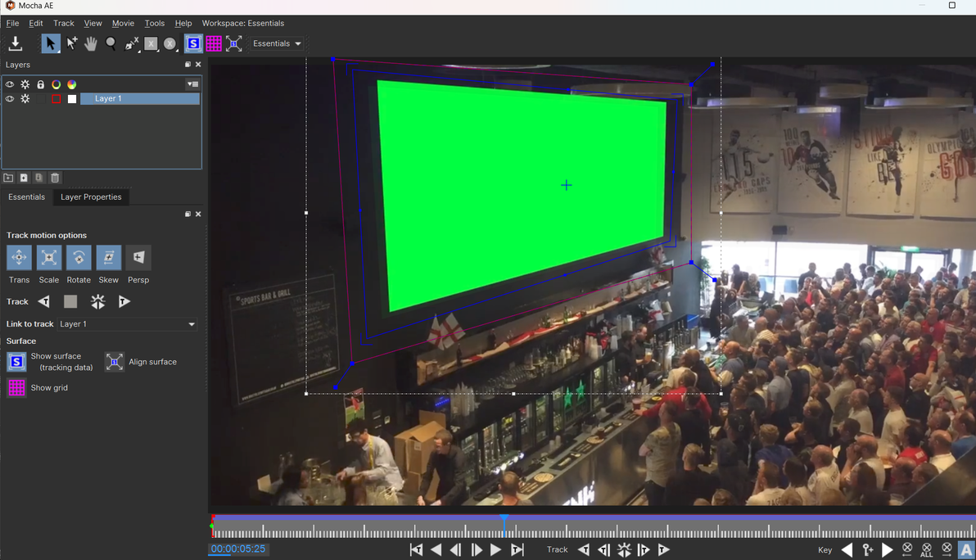
Task: Stop tracking with the square button
Action: coord(70,302)
